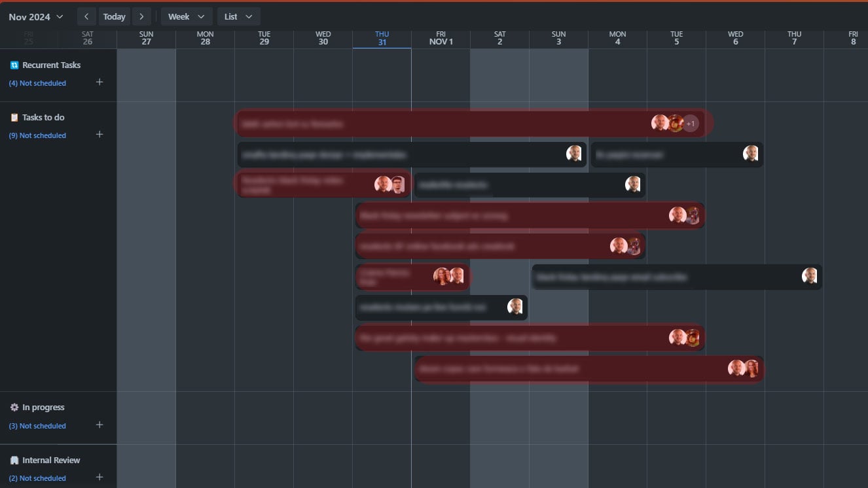Open (4) Not scheduled under Recurrent Tasks
868x488 pixels.
(37, 83)
